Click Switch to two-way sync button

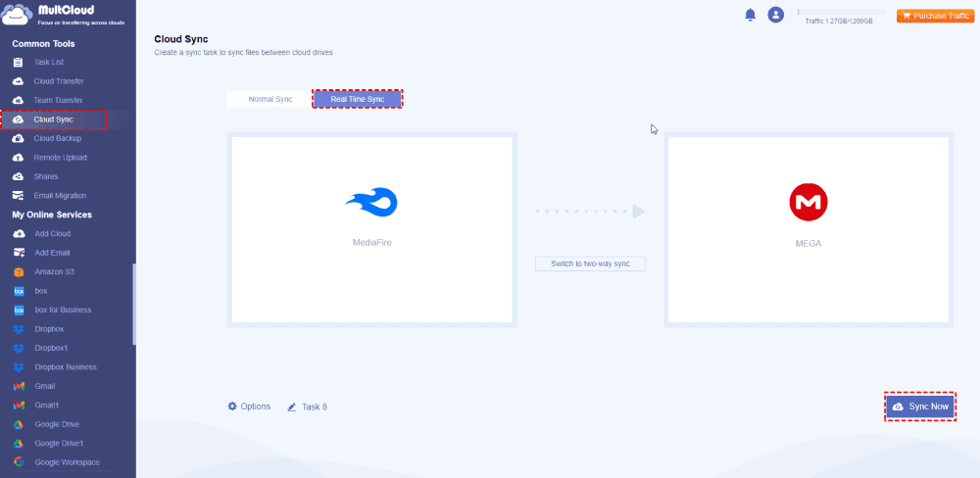coord(590,263)
